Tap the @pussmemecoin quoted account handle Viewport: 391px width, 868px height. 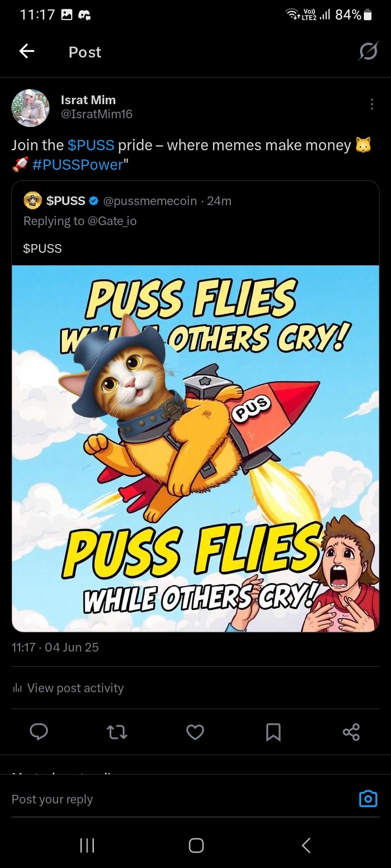[150, 201]
